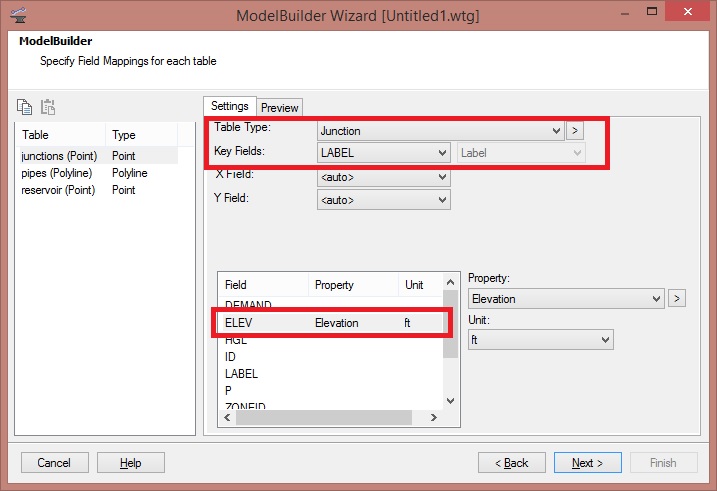Click the Help button

131,463
